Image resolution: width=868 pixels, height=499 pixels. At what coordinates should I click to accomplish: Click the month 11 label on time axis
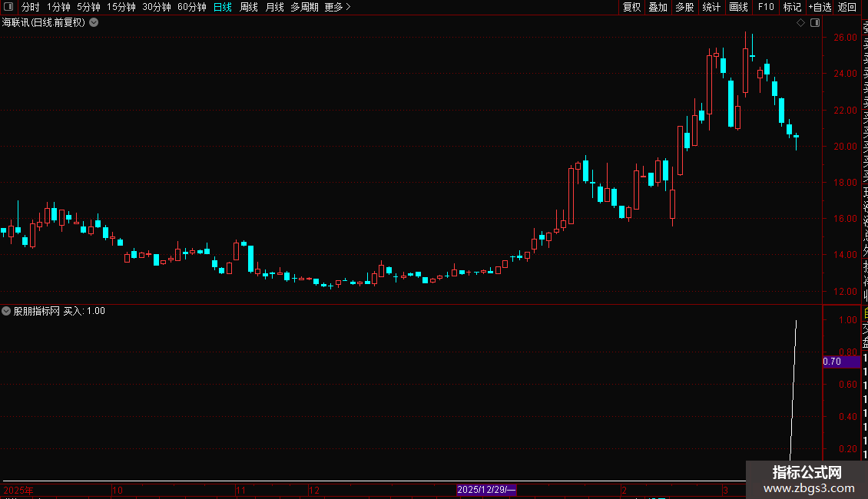(240, 490)
